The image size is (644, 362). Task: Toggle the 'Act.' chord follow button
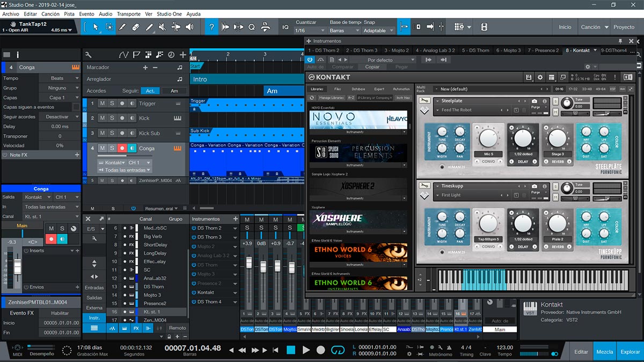tap(150, 91)
